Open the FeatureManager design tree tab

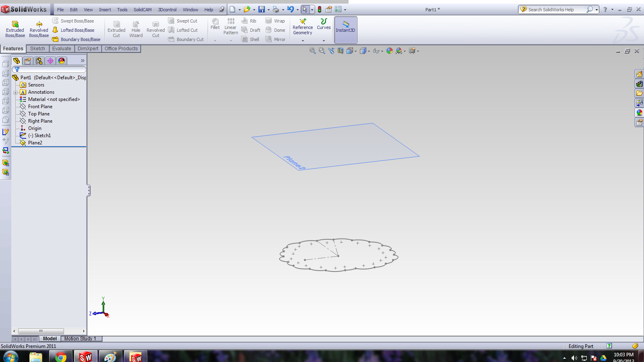tap(17, 61)
